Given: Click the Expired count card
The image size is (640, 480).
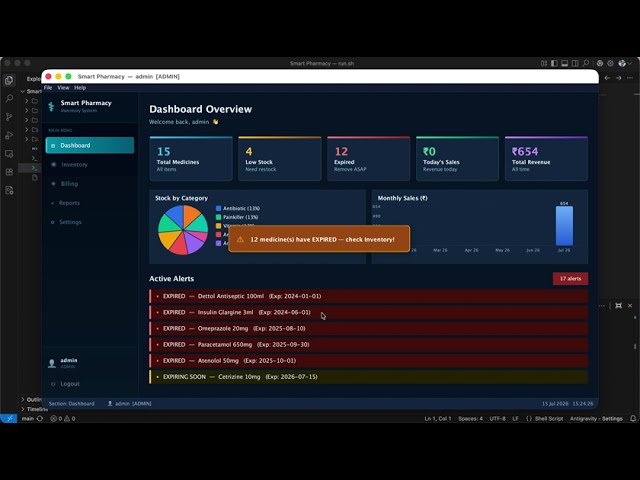Looking at the screenshot, I should [x=369, y=159].
